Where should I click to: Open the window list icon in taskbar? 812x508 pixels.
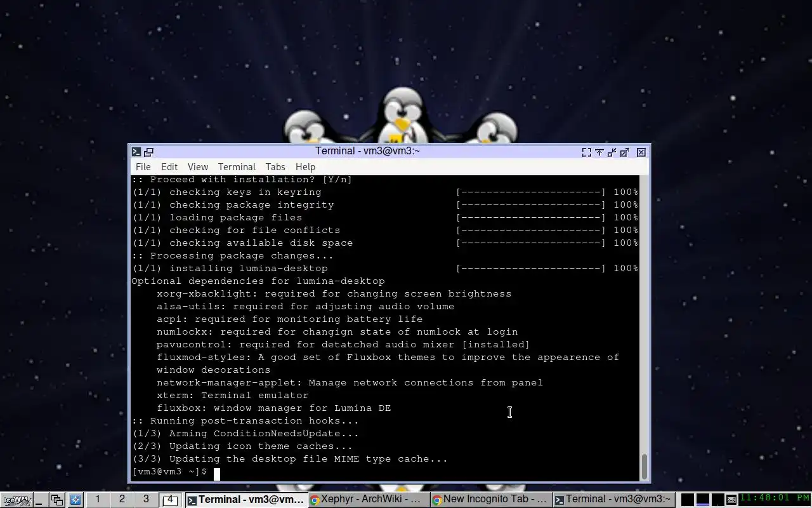click(x=57, y=500)
